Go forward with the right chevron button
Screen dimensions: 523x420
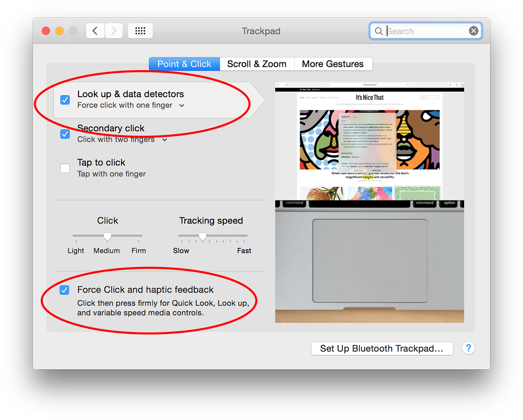click(x=114, y=31)
